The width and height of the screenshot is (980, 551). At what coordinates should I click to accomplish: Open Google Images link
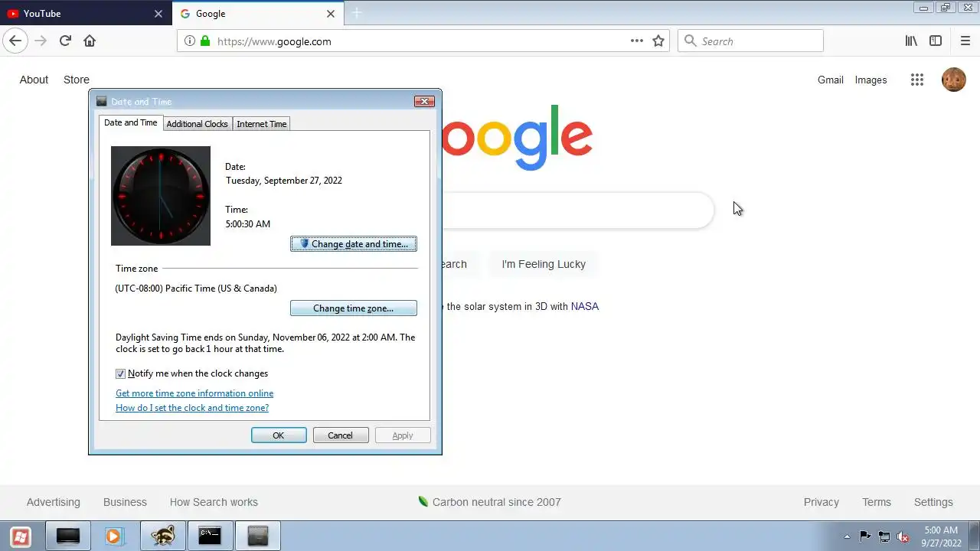[x=871, y=80]
